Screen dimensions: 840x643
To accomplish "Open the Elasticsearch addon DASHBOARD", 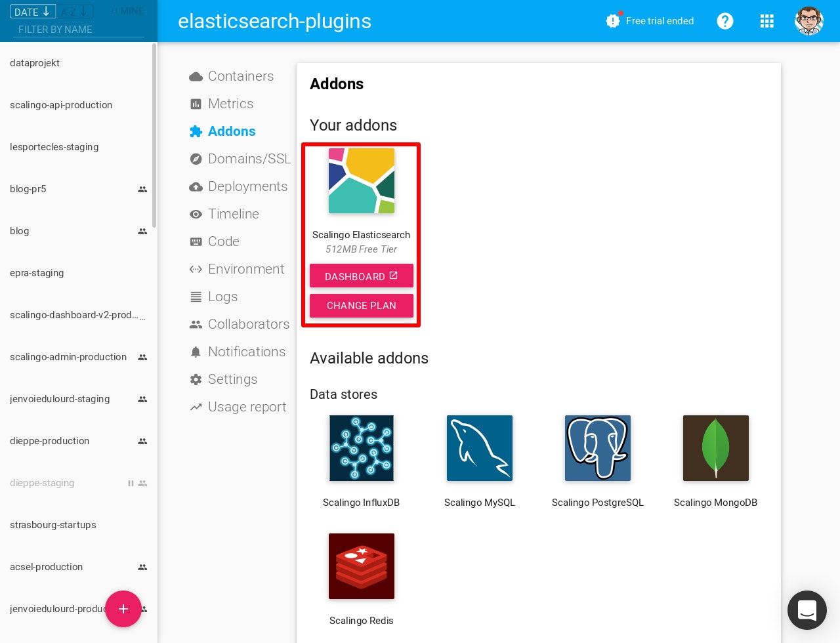I will tap(362, 276).
